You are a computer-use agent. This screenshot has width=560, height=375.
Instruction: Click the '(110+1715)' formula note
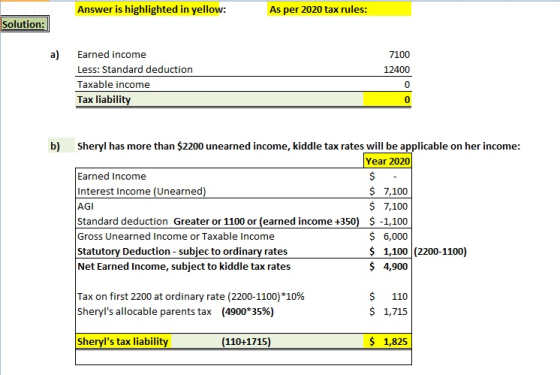tap(246, 342)
